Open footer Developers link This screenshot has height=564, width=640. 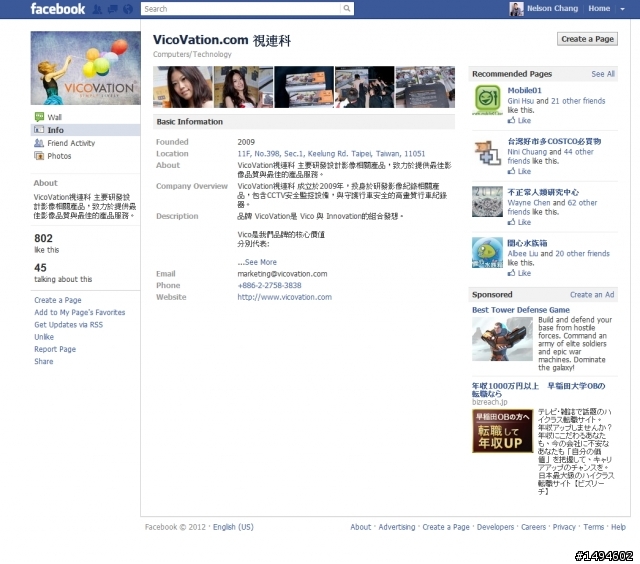click(x=496, y=527)
